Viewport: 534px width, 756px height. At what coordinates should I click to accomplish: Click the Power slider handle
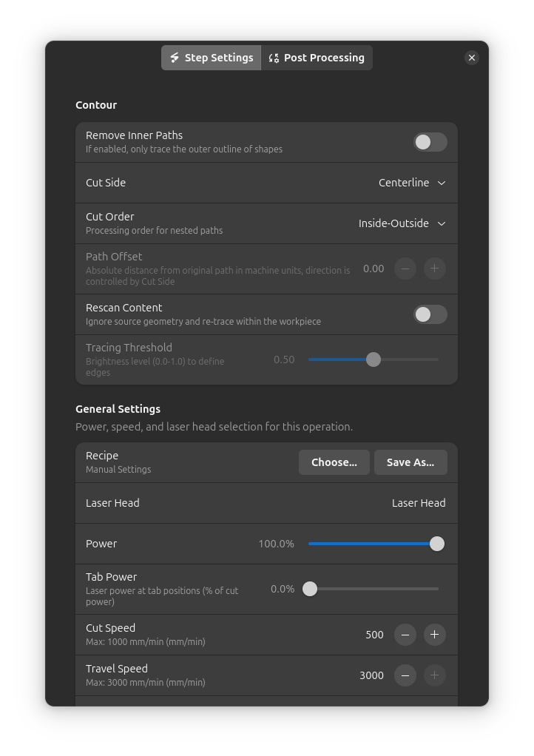click(x=437, y=544)
